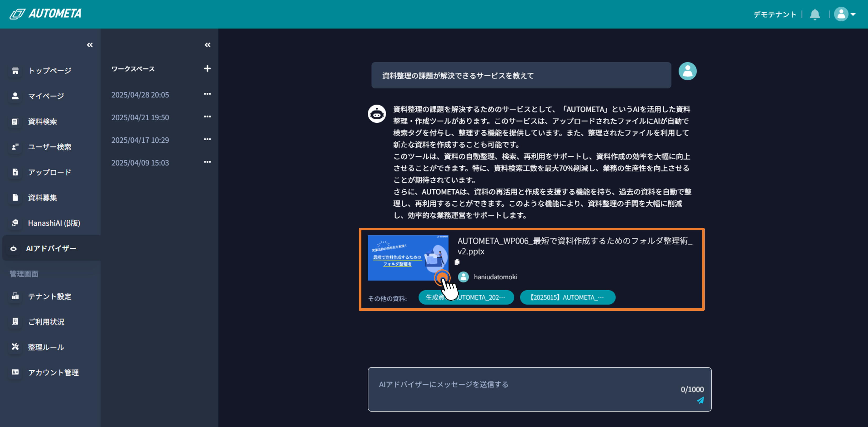Click haniudatomoki avatar icon
The height and width of the screenshot is (427, 868).
click(463, 277)
